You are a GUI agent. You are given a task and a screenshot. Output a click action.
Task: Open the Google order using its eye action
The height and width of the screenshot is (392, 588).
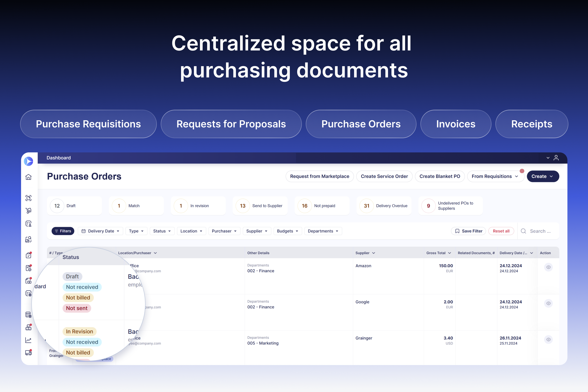coord(548,303)
